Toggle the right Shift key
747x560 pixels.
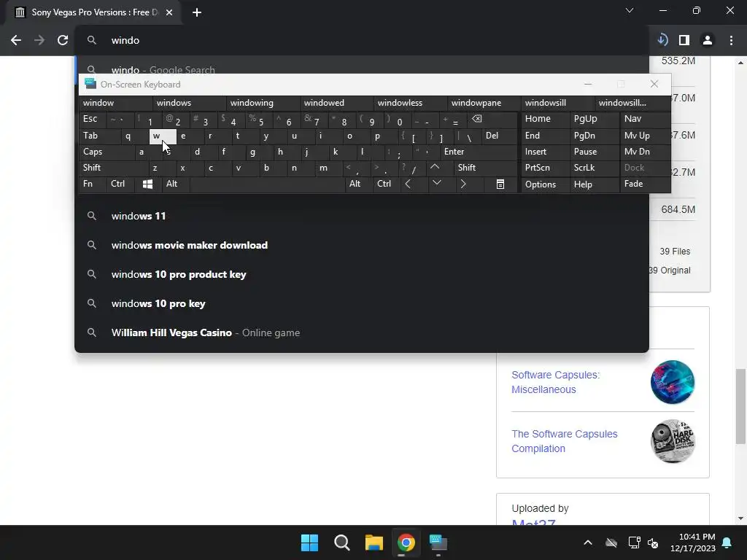(485, 168)
